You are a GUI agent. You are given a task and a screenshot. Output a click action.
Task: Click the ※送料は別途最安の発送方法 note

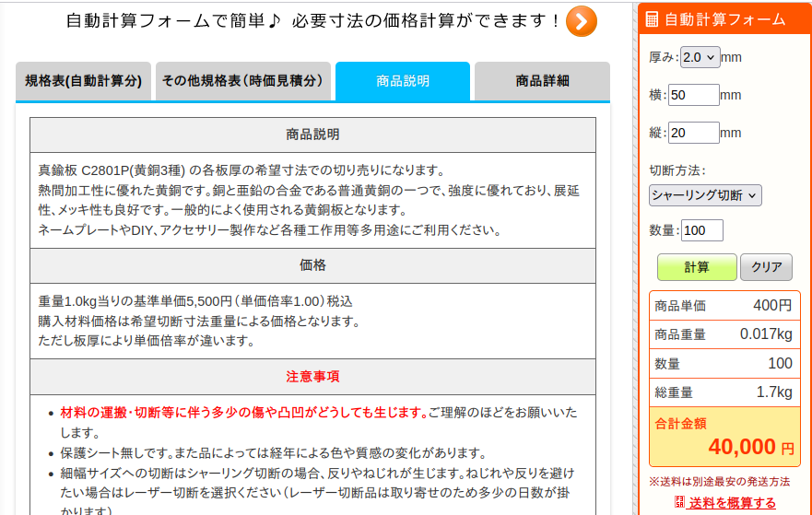click(719, 482)
